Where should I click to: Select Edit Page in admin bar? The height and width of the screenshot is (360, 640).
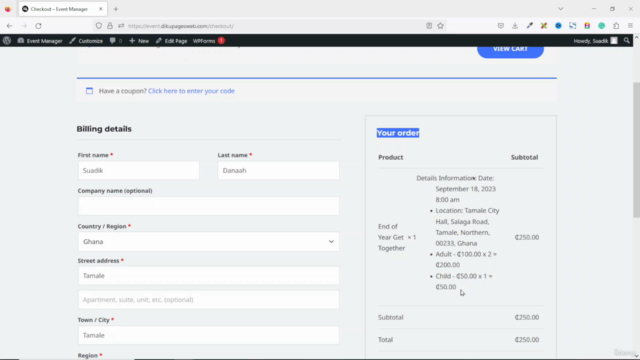pos(171,41)
